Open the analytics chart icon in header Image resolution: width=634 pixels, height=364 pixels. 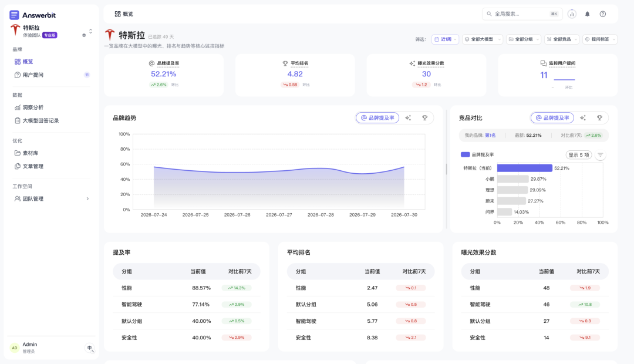tap(572, 14)
